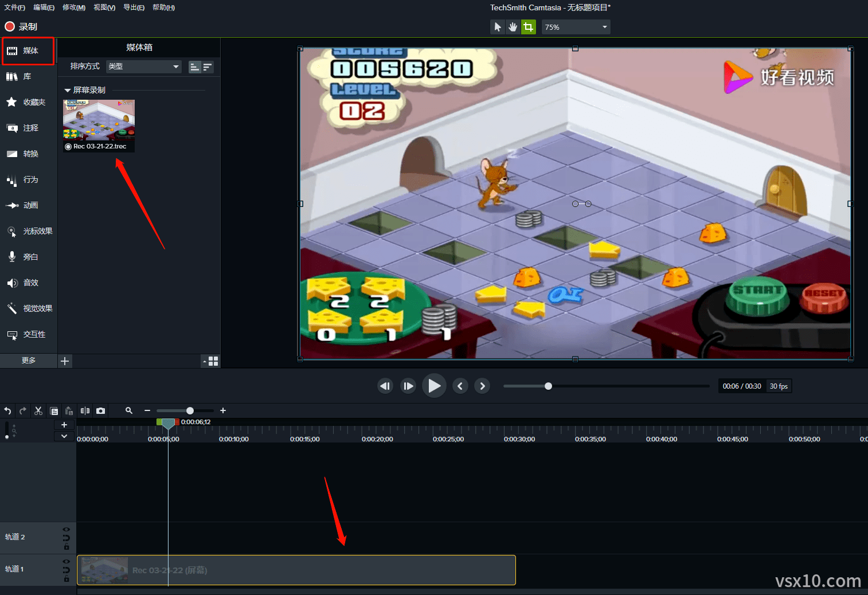Open the 转换 (Transitions) panel

coord(28,154)
